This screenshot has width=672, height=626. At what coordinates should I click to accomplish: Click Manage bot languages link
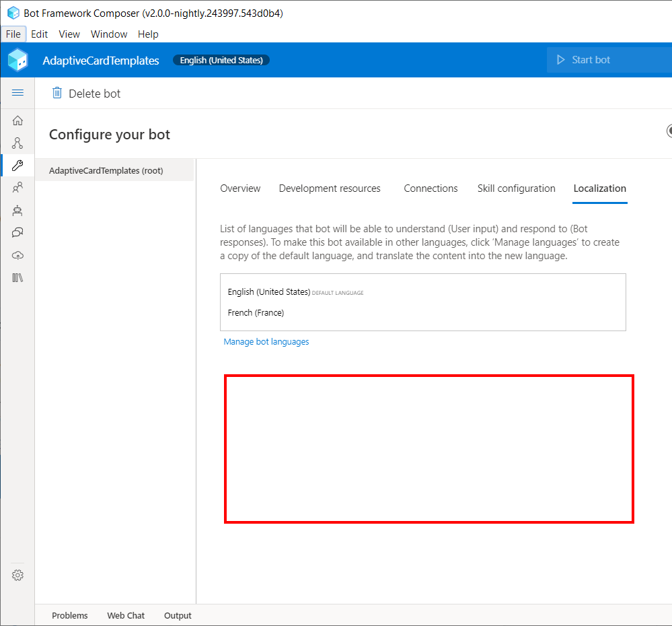(x=266, y=342)
